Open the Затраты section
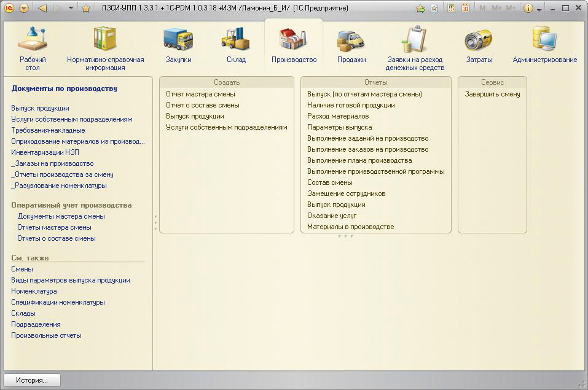Viewport: 588px width, 390px height. click(x=479, y=45)
